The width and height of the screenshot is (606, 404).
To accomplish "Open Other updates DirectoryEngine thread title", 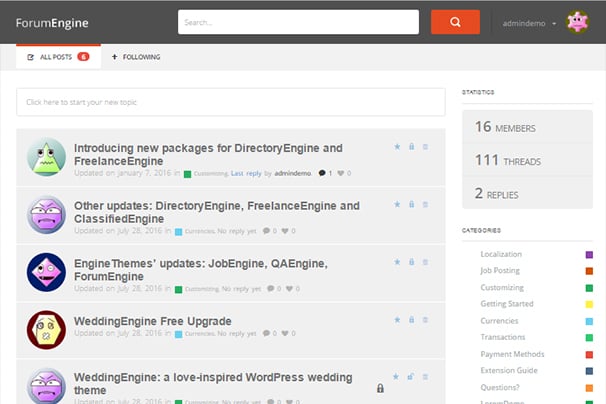I will (x=217, y=212).
